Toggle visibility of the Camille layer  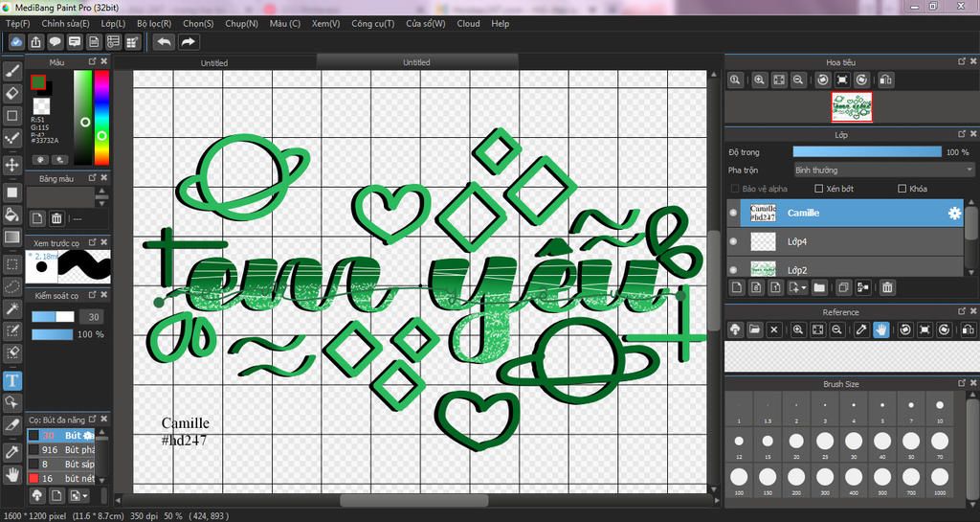click(733, 214)
